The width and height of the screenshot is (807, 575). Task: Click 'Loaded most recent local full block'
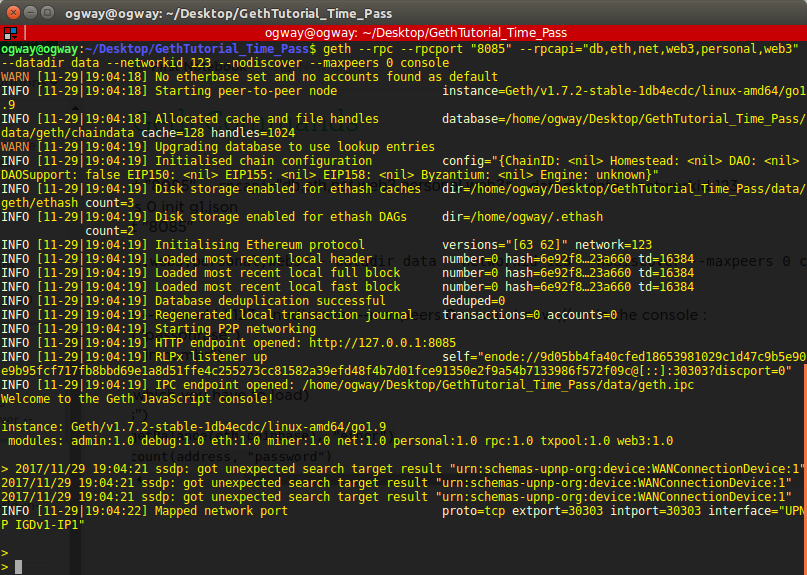coord(277,273)
